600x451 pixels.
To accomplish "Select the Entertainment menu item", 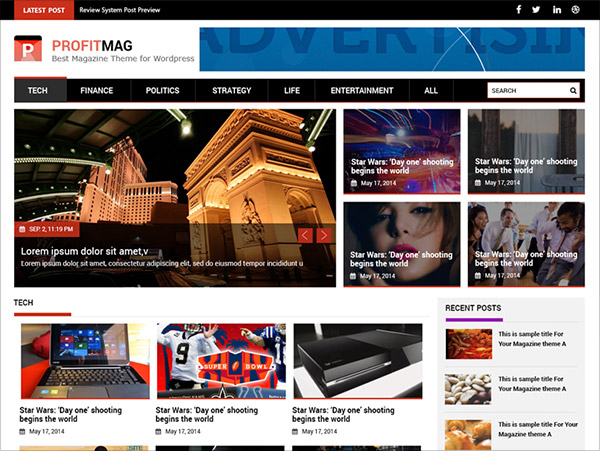I will coord(362,91).
